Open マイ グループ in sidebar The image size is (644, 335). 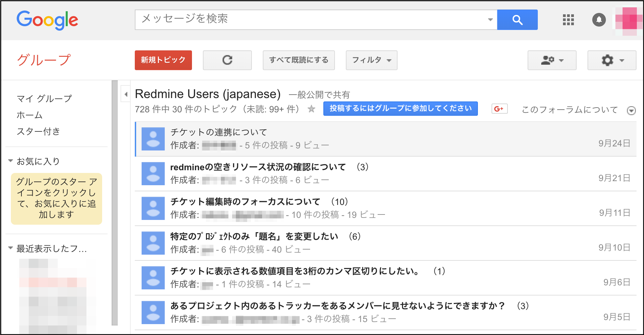(45, 99)
